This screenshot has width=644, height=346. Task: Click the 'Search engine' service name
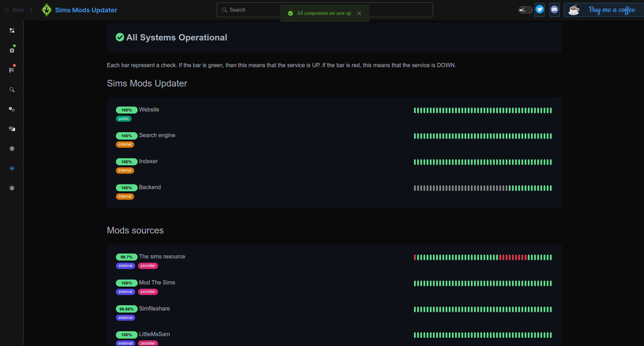tap(157, 135)
